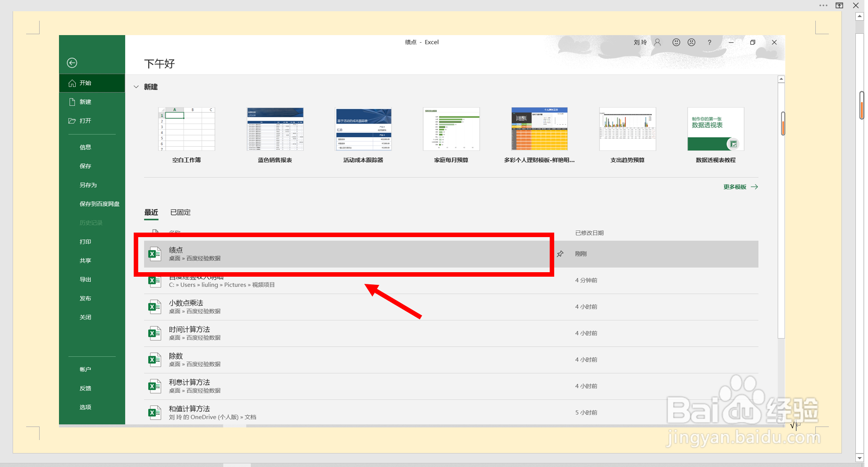Open the recent file 除数
Screen dimensions: 868x467
pos(451,360)
